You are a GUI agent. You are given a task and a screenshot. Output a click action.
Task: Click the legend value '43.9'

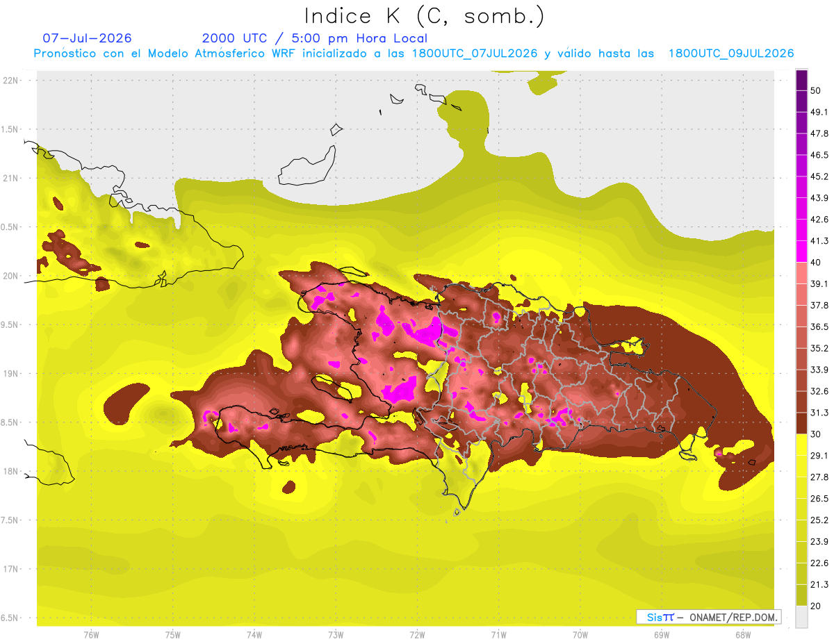[x=819, y=198]
